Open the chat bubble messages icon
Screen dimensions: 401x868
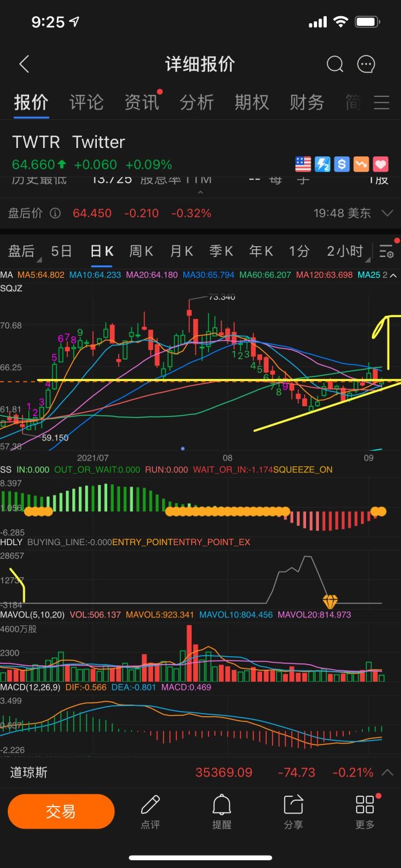click(366, 64)
